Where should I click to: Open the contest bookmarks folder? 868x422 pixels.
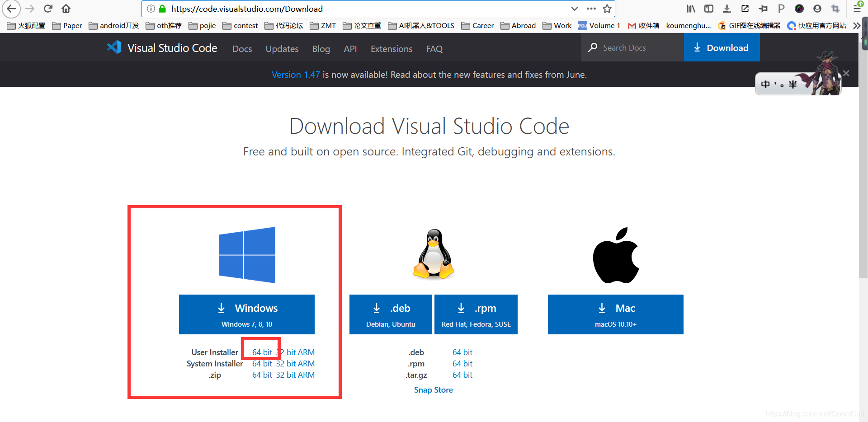240,26
